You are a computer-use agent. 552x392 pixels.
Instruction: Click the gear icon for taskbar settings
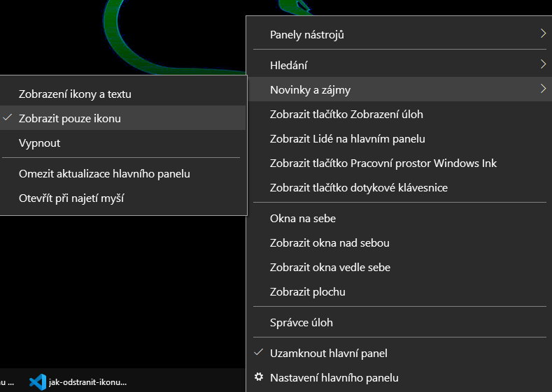[x=259, y=377]
